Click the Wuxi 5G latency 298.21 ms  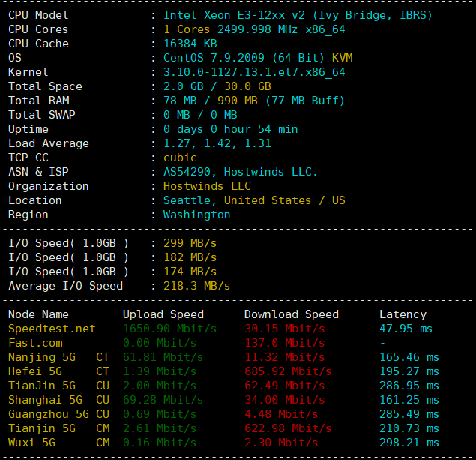[x=409, y=443]
